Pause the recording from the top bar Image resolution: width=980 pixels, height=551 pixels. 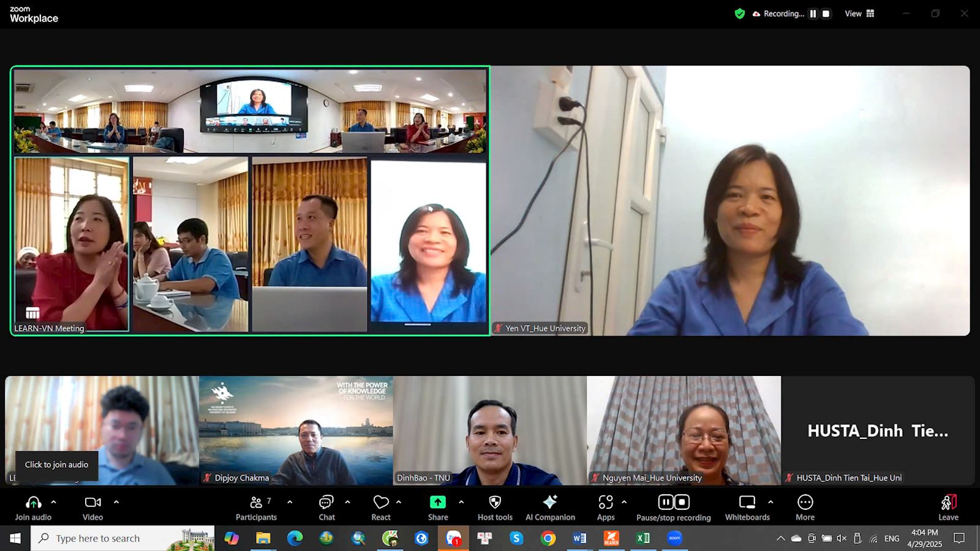coord(813,13)
